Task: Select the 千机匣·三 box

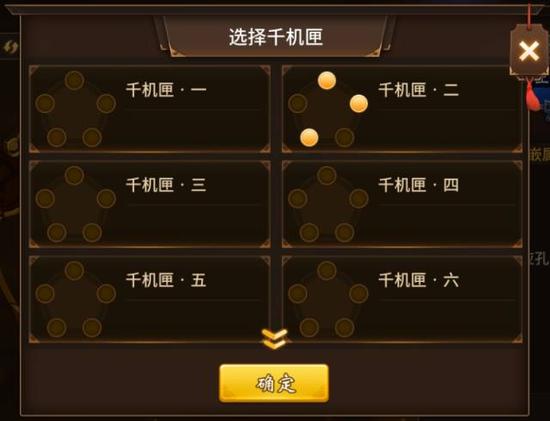Action: click(x=150, y=204)
